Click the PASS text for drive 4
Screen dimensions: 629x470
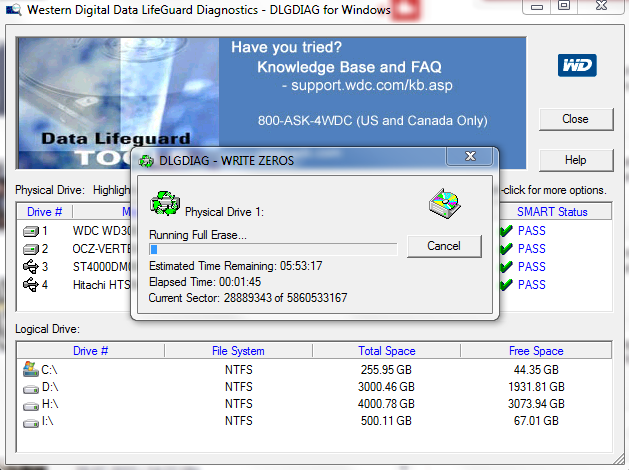[532, 285]
